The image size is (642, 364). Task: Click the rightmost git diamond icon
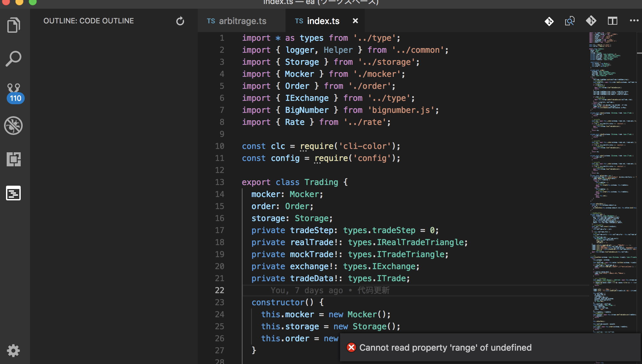click(x=591, y=21)
